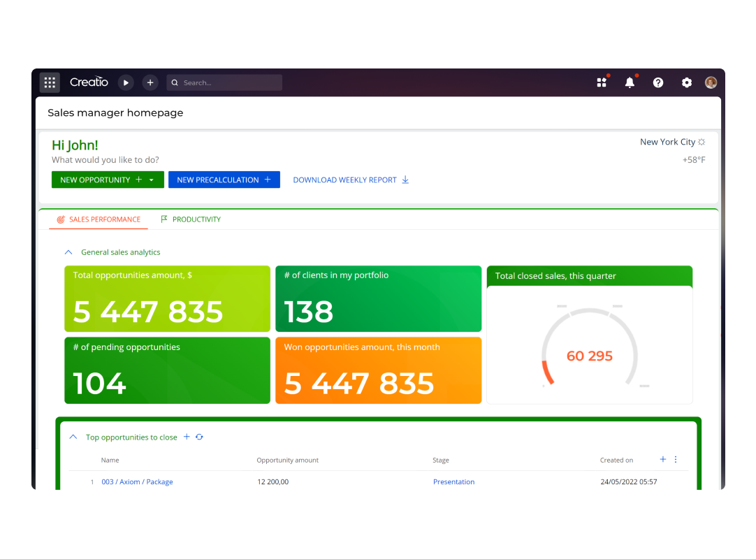Open the New Opportunity dropdown arrow

pyautogui.click(x=152, y=180)
